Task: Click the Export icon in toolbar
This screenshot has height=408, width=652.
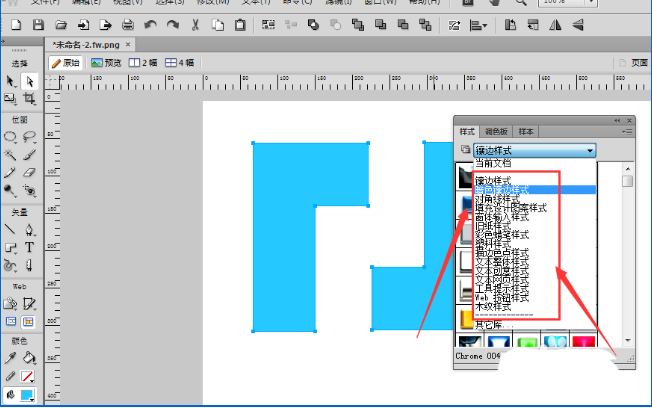Action: (x=106, y=25)
